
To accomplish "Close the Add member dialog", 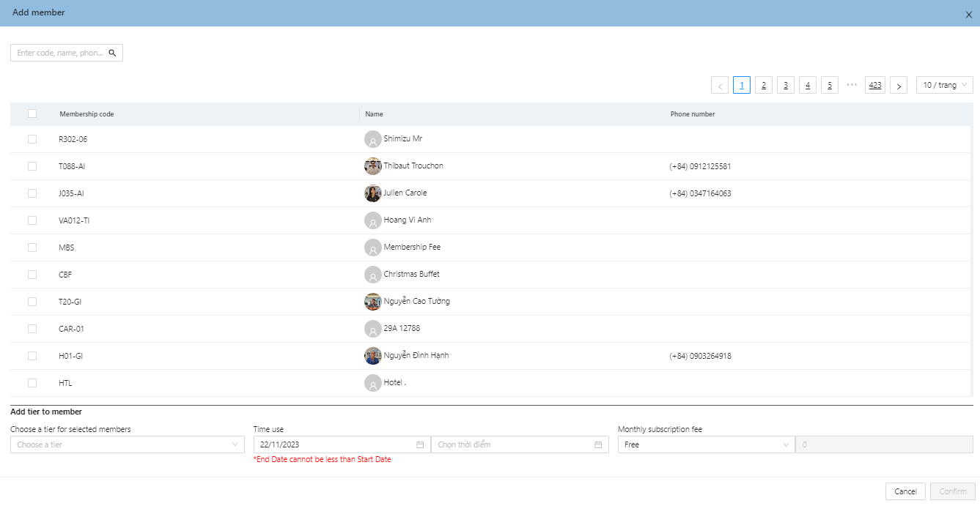I will pyautogui.click(x=968, y=14).
